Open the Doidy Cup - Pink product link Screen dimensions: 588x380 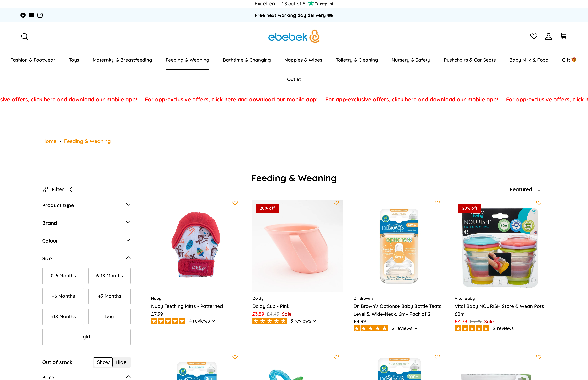click(271, 306)
